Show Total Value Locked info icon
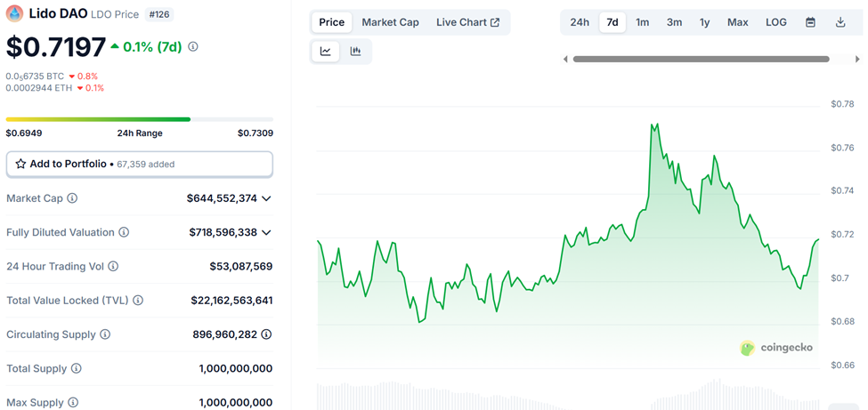This screenshot has width=868, height=410. tap(138, 301)
